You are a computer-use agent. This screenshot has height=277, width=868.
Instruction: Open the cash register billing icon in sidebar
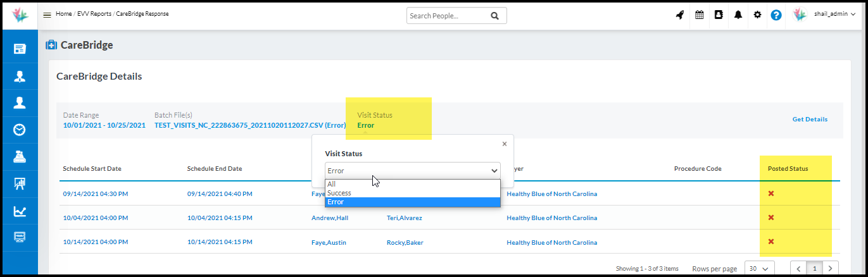(x=20, y=157)
